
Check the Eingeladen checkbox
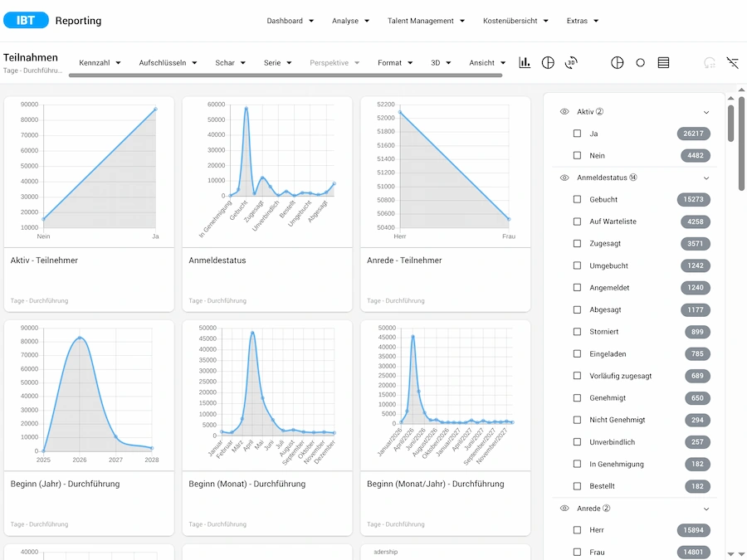click(x=577, y=353)
